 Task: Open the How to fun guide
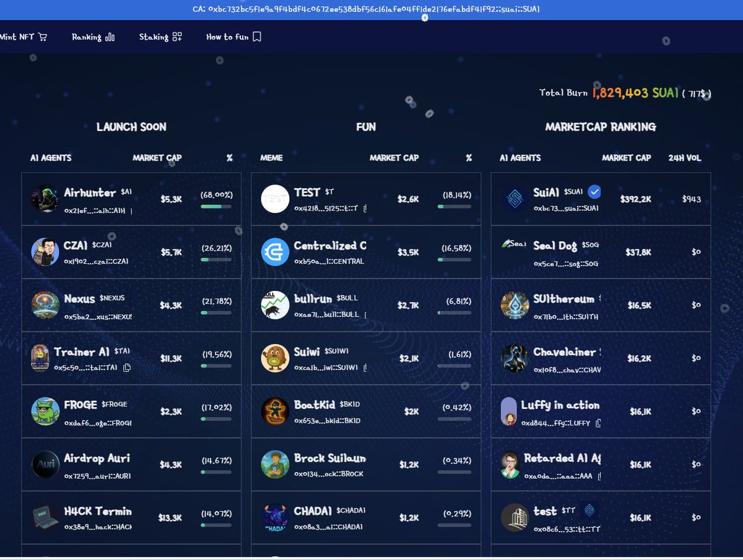click(233, 37)
